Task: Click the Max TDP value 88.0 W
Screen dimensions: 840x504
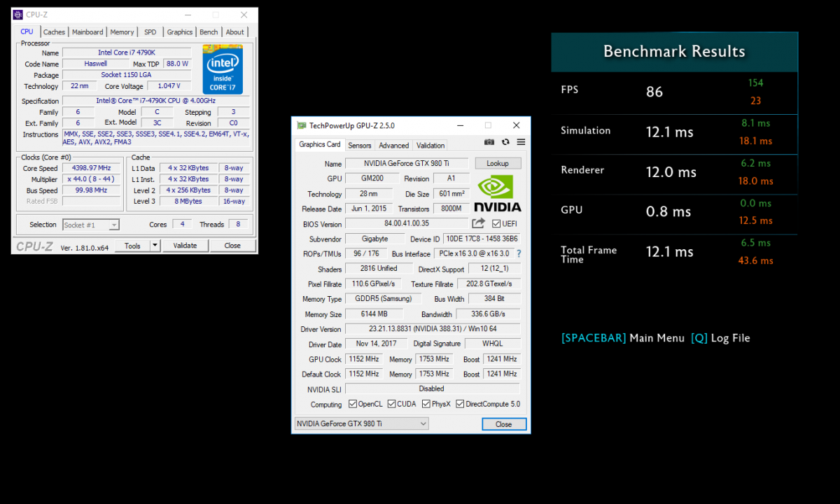Action: click(x=177, y=64)
